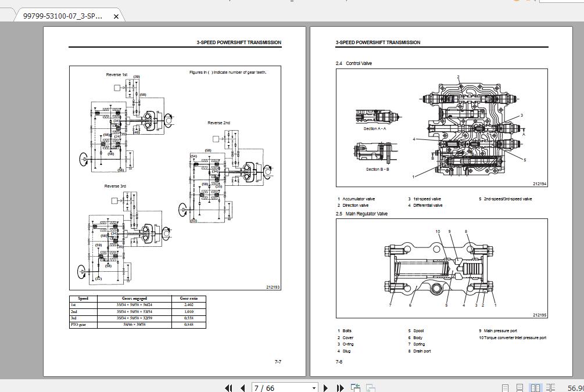Switch to continuous scrolling view
The image size is (584, 392).
click(520, 387)
